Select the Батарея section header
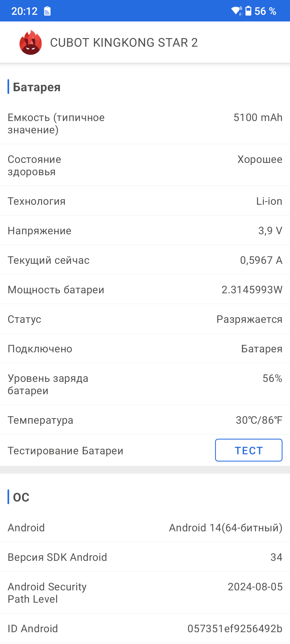The width and height of the screenshot is (290, 644). 37,87
